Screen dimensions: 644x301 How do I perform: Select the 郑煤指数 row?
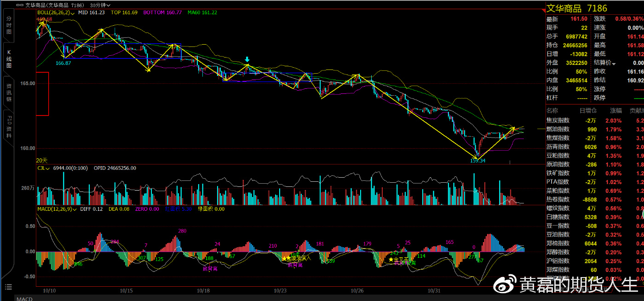(x=594, y=269)
